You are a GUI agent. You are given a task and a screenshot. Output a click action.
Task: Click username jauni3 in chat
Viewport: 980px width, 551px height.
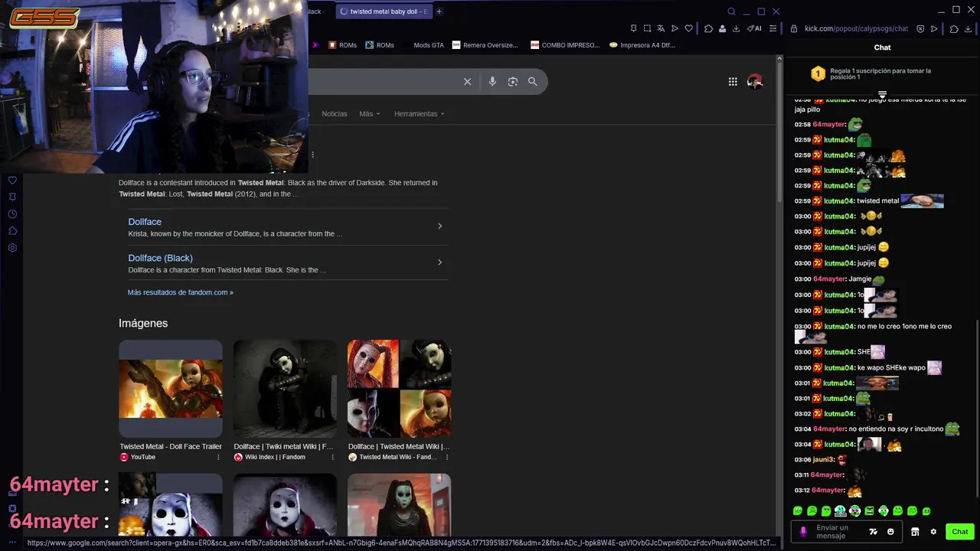pyautogui.click(x=822, y=460)
